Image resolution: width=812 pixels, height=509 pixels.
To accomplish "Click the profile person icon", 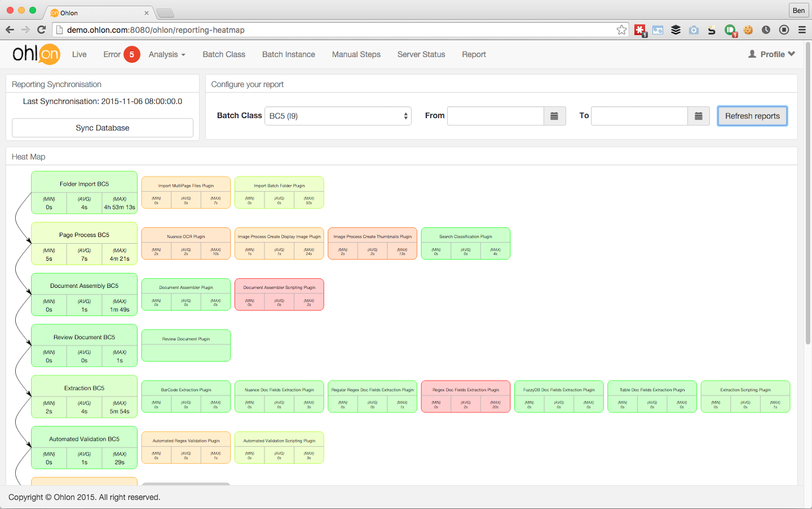I will 751,54.
